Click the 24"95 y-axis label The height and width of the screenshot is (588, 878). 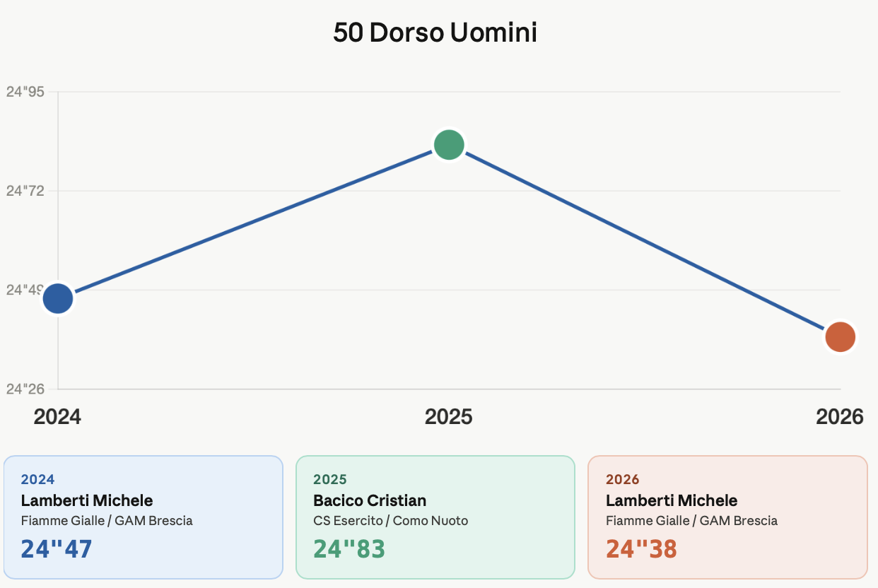click(25, 92)
